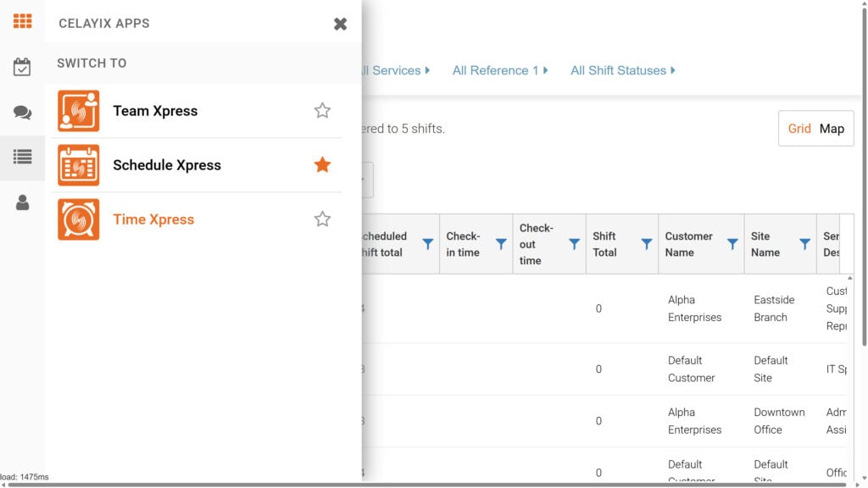The height and width of the screenshot is (488, 868).
Task: Sort by Customer Name column header
Action: [688, 244]
